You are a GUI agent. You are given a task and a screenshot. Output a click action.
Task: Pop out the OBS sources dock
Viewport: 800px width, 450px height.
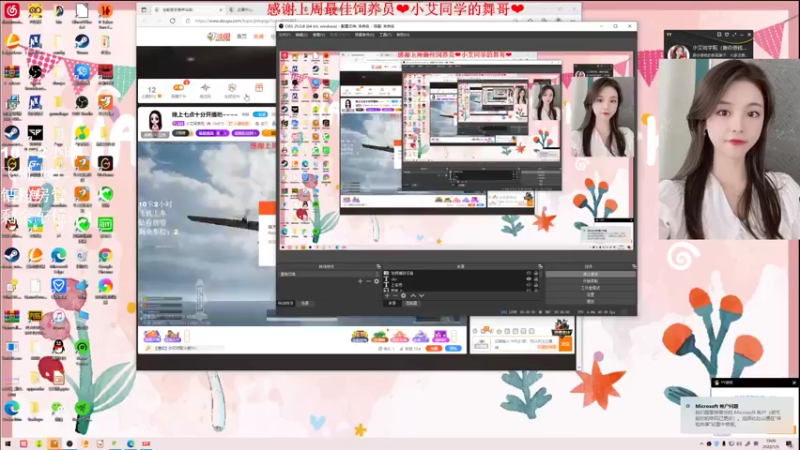[540, 266]
